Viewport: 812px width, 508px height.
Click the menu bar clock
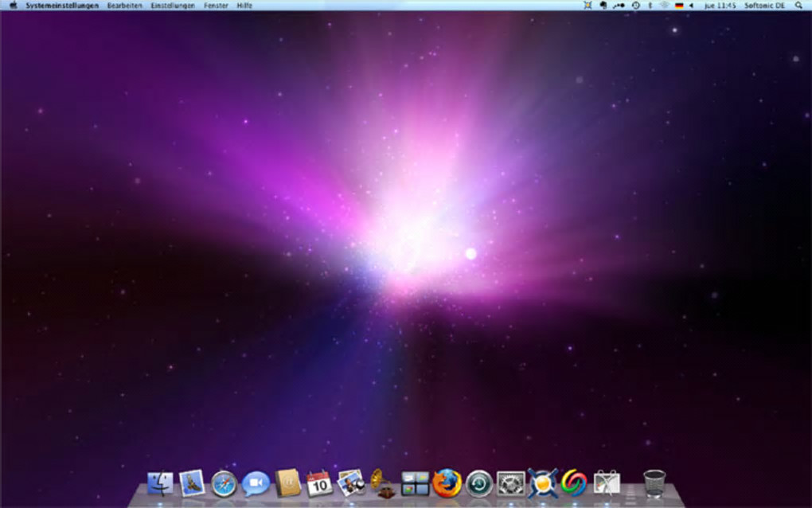[x=720, y=6]
